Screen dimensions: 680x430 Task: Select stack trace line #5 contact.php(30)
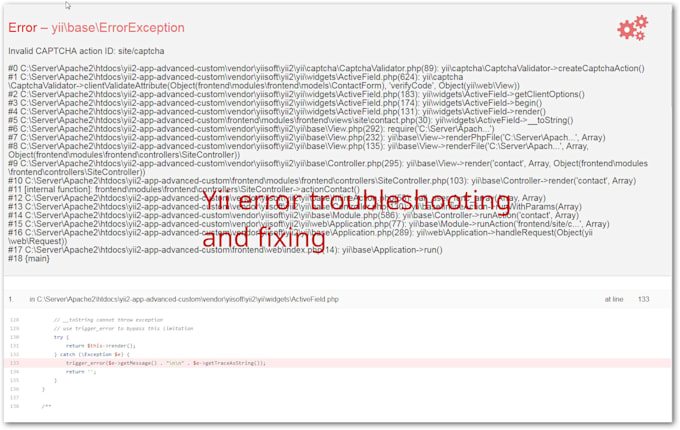click(291, 121)
